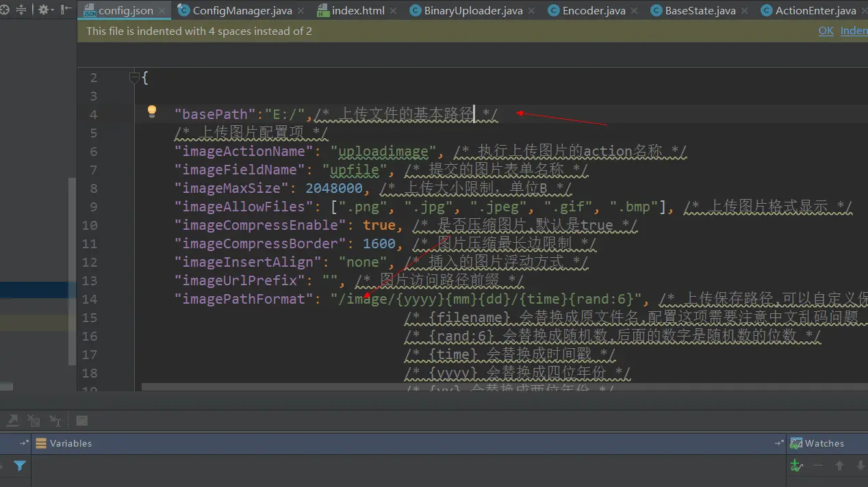Click the Run to Cursor icon in the debug toolbar
The width and height of the screenshot is (868, 487).
pos(55,421)
